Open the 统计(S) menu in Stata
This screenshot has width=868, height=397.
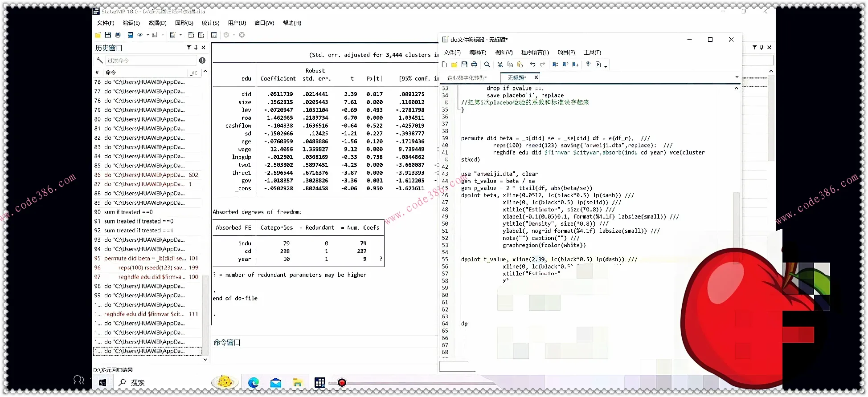click(x=210, y=23)
